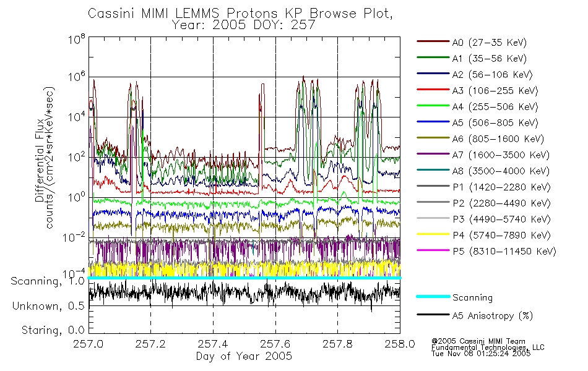Click the P4 (5740-7890 KeV) legend label
Viewport: 588px width, 371px height.
point(501,236)
